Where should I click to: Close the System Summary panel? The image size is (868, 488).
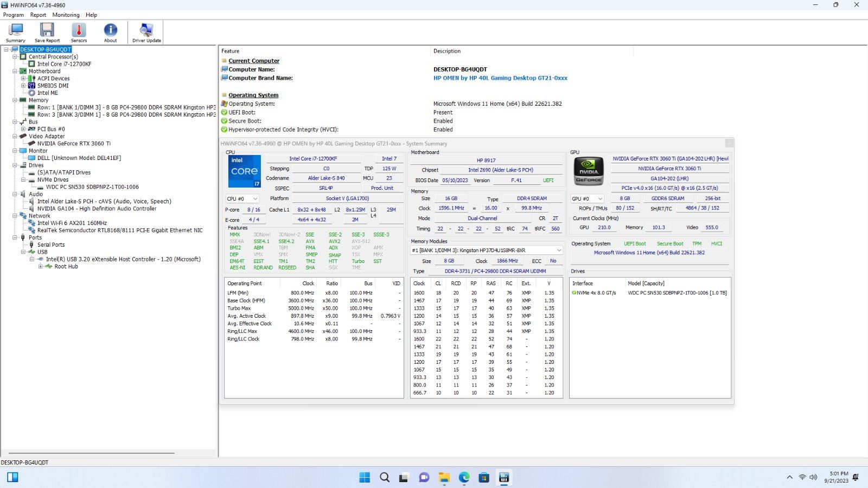point(729,143)
